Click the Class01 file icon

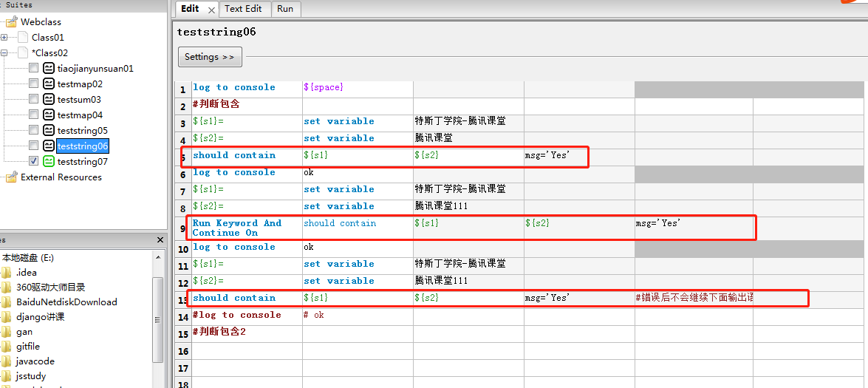coord(22,37)
